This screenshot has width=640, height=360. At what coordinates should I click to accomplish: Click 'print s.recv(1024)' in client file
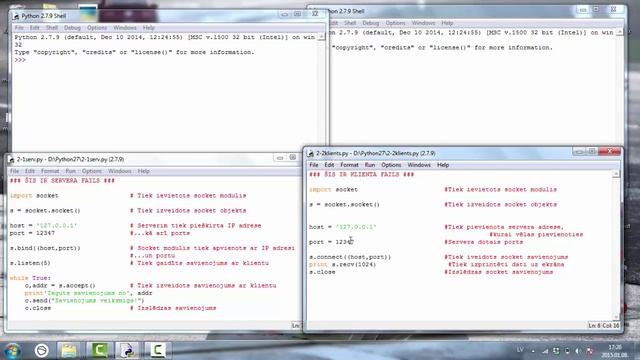[x=342, y=264]
